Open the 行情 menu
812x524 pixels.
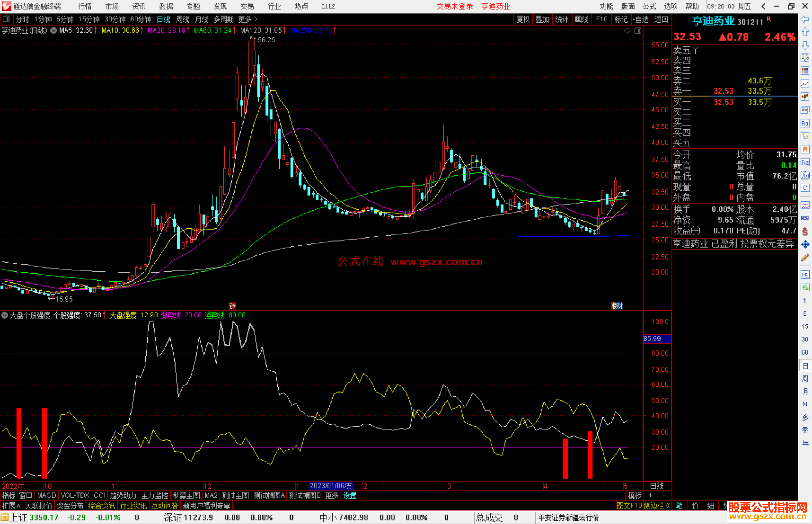click(x=85, y=6)
